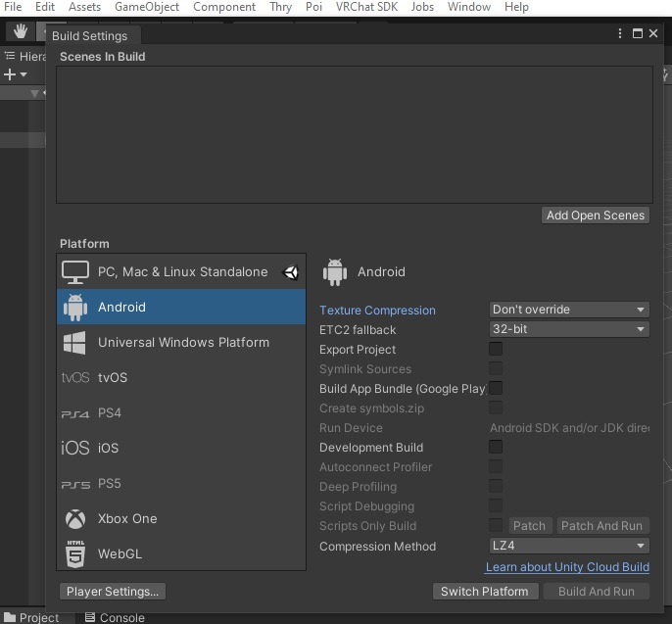Click the Project panel folder icon
Image resolution: width=672 pixels, height=624 pixels.
coord(10,617)
